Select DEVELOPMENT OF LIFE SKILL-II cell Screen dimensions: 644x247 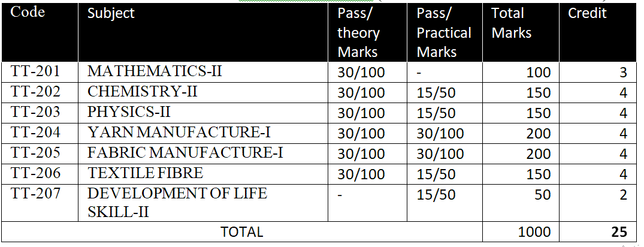click(203, 203)
